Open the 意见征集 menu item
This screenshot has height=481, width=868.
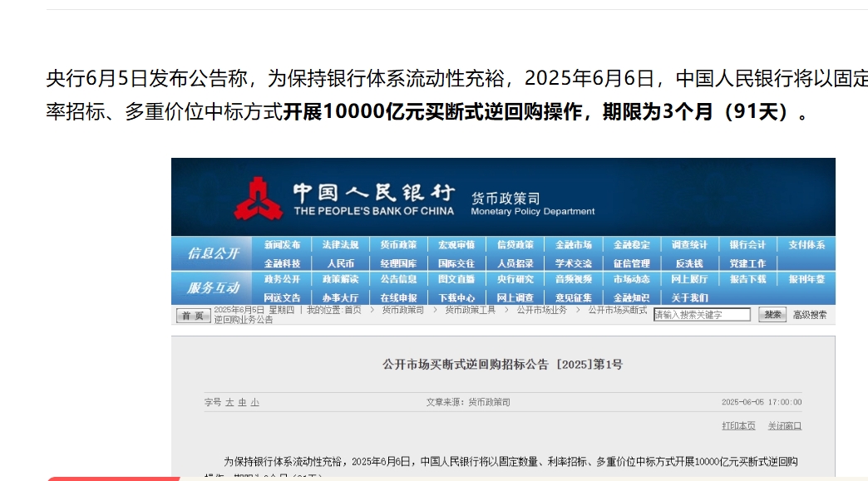pos(574,298)
